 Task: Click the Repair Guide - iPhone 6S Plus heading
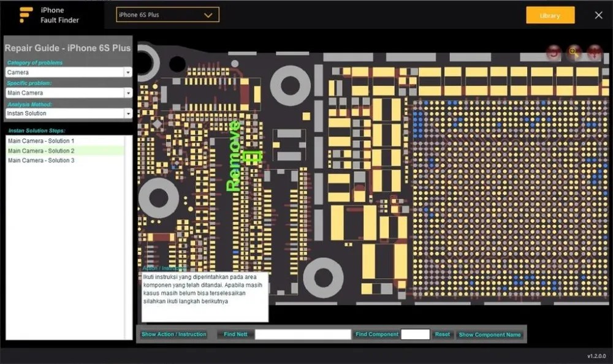tap(67, 48)
